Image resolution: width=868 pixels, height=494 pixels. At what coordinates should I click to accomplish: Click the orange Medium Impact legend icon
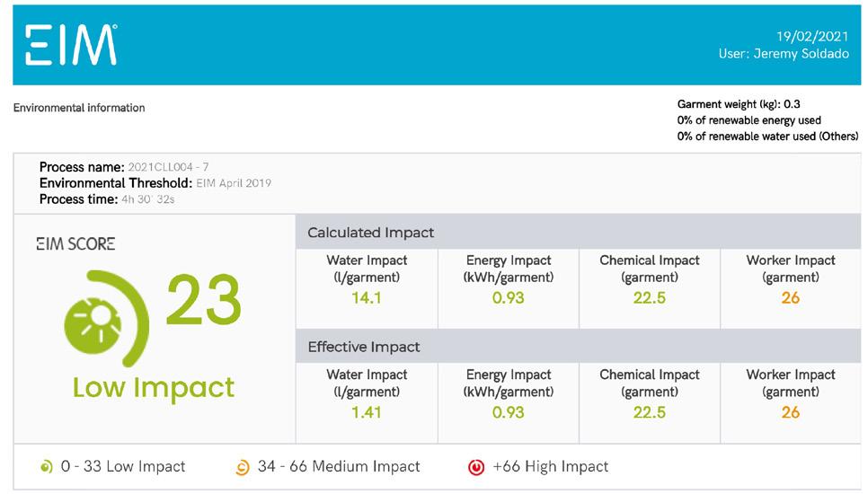tap(243, 467)
